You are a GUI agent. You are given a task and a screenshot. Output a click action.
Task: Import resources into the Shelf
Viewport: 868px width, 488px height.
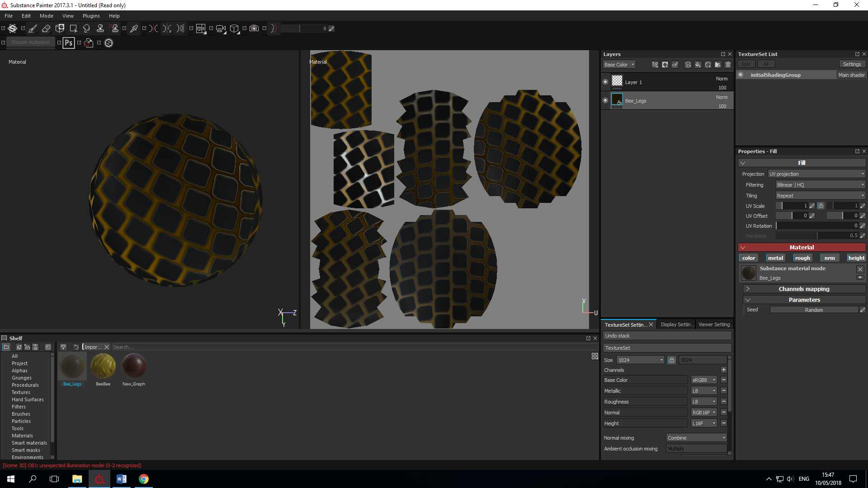click(x=47, y=347)
